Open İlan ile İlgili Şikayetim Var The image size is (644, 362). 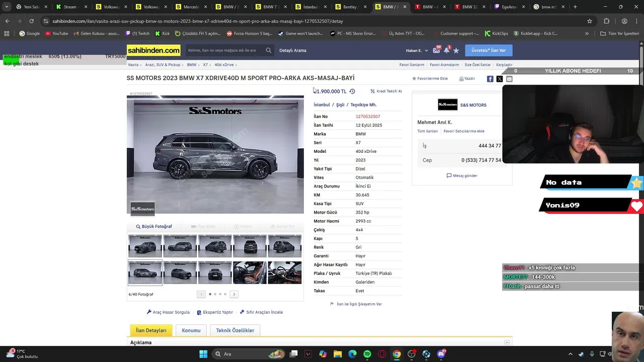pyautogui.click(x=356, y=304)
